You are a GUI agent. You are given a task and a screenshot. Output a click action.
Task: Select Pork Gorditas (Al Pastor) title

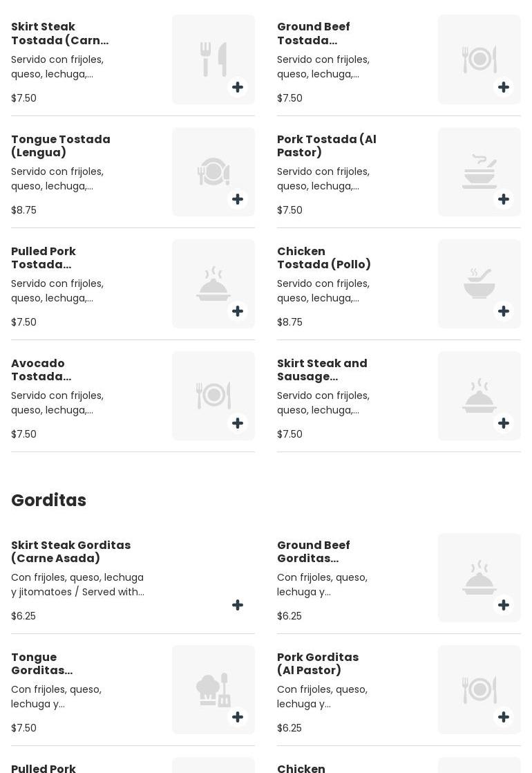click(x=318, y=664)
